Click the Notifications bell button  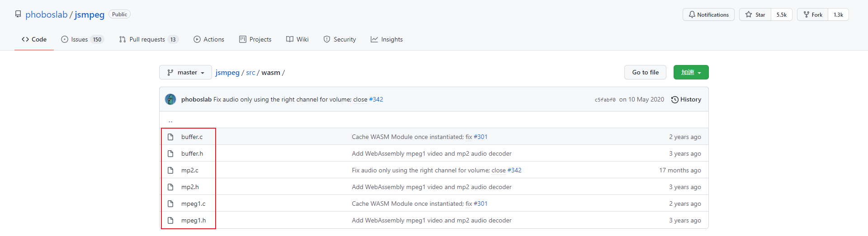708,14
